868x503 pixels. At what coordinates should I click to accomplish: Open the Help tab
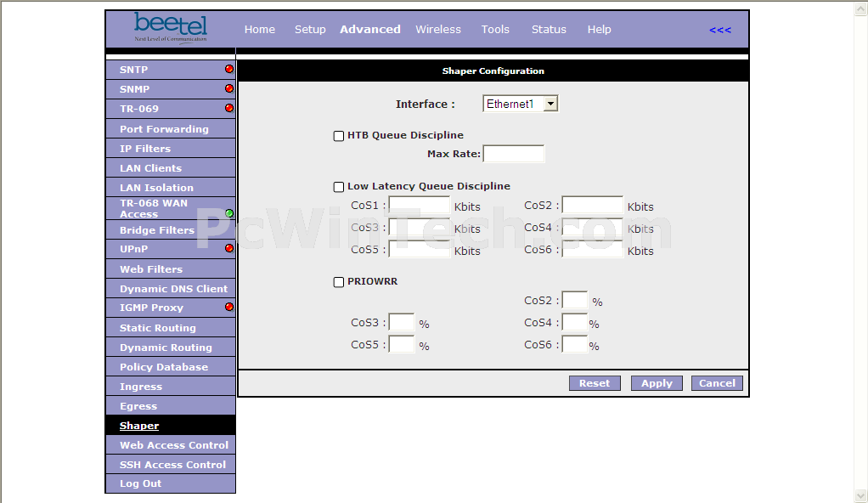point(599,30)
